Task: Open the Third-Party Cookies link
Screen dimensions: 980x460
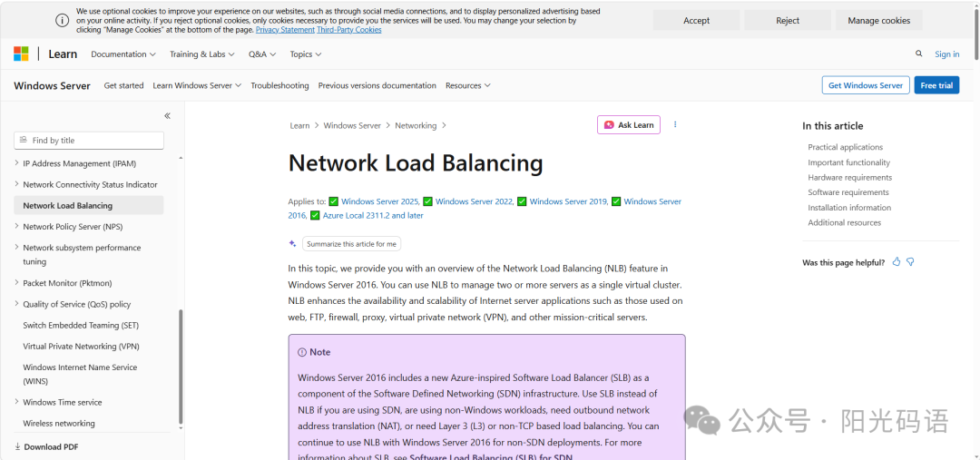Action: coord(348,29)
